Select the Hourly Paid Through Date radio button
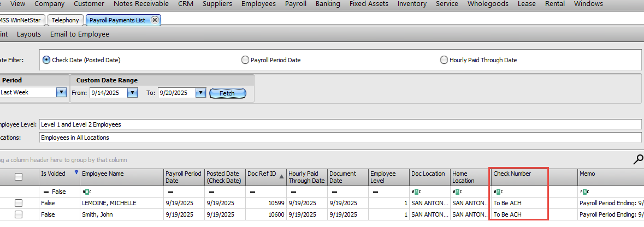 point(444,60)
